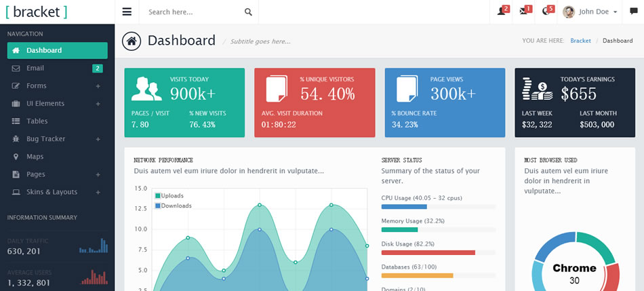Expand Bug Tracker submenu with plus sign
Viewport: 644px width, 291px height.
click(98, 139)
